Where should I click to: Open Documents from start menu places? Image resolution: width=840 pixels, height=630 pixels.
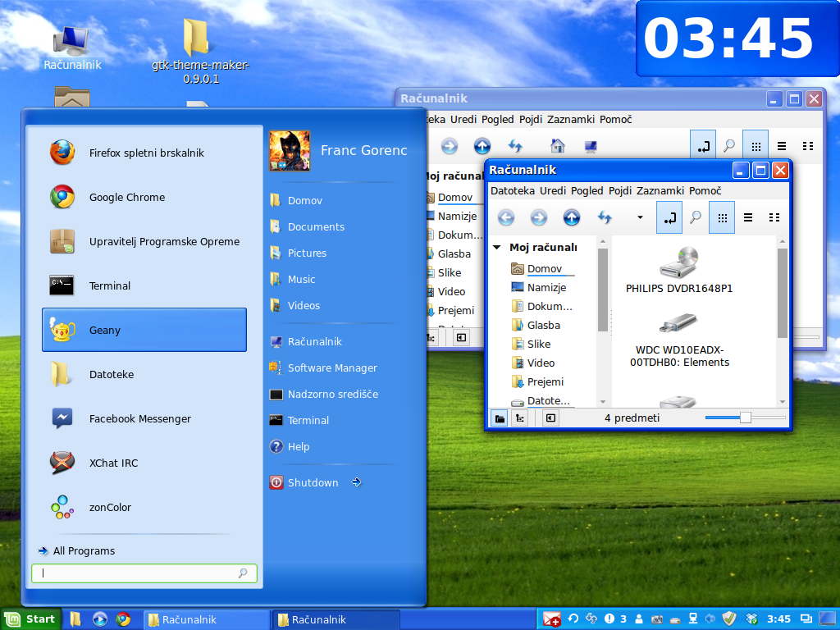point(307,226)
